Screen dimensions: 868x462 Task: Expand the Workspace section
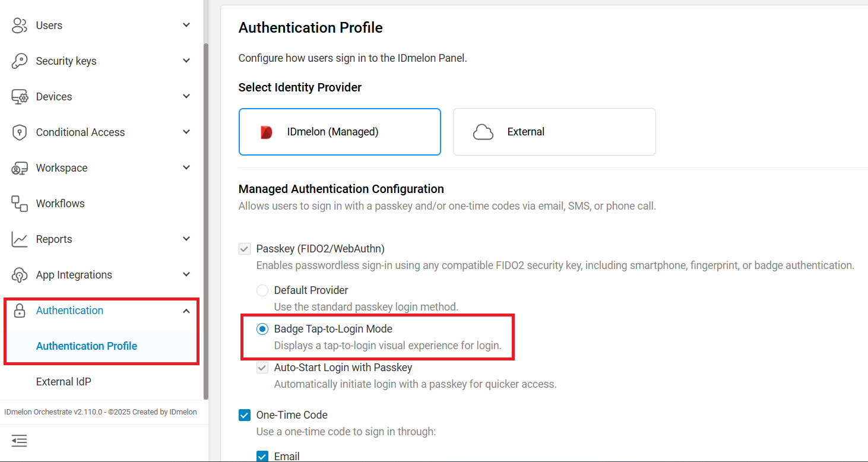coord(186,167)
